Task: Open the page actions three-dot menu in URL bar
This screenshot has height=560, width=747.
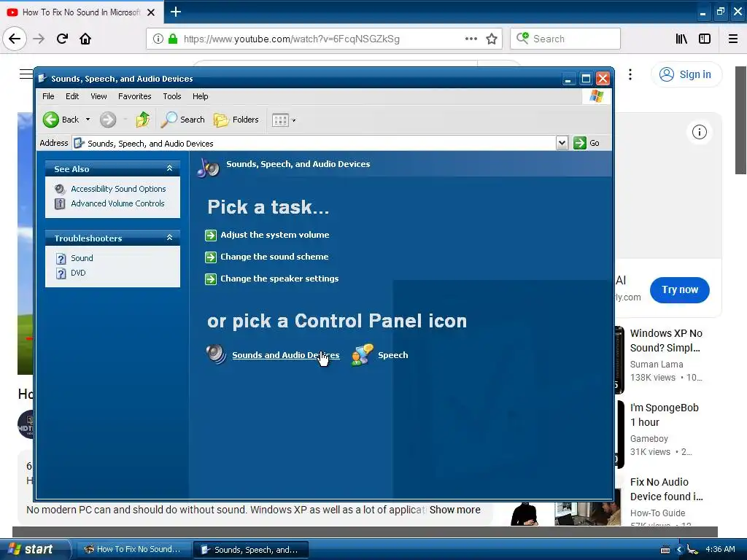Action: click(471, 39)
